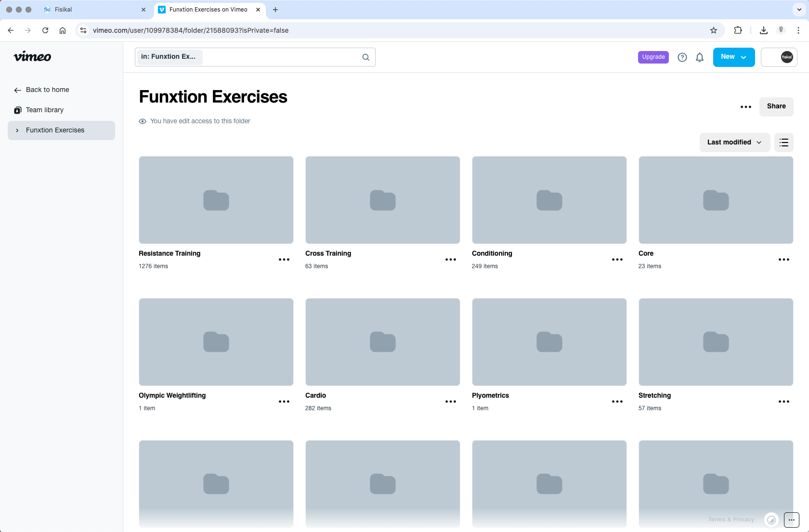Open browser extensions puzzle icon
This screenshot has width=809, height=532.
pos(738,30)
